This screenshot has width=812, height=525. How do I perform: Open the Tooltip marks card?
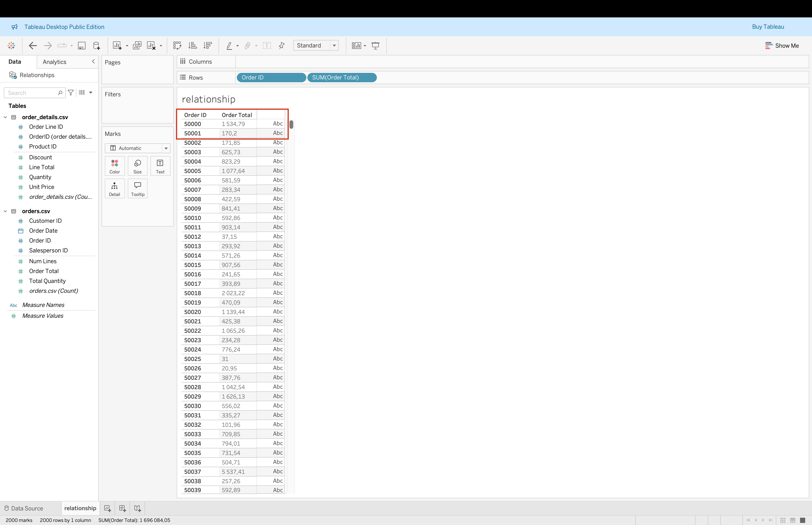138,188
